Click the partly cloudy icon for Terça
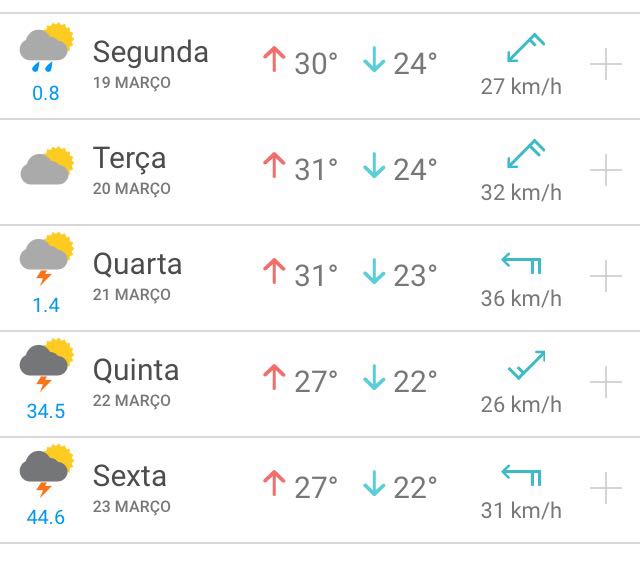The width and height of the screenshot is (640, 562). [x=46, y=166]
